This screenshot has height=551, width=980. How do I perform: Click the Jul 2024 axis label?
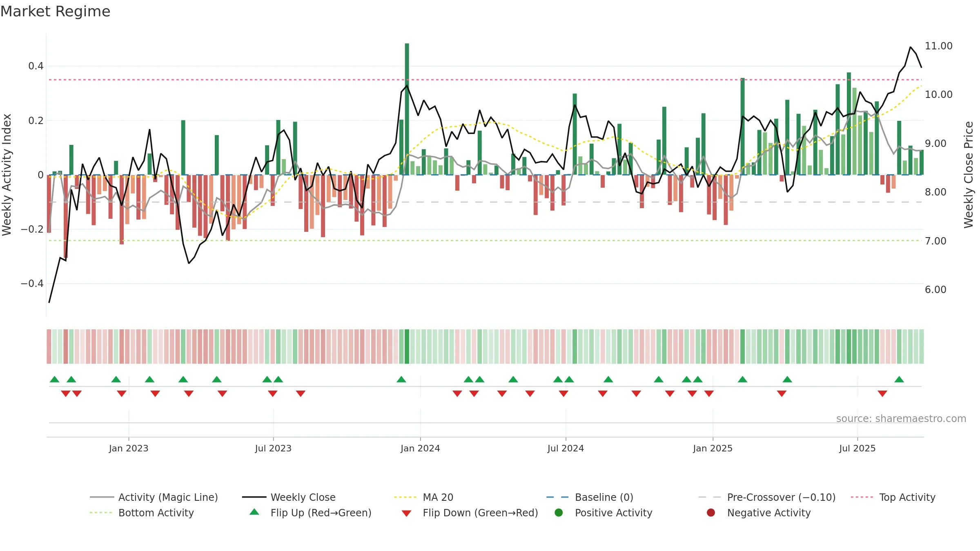(566, 448)
